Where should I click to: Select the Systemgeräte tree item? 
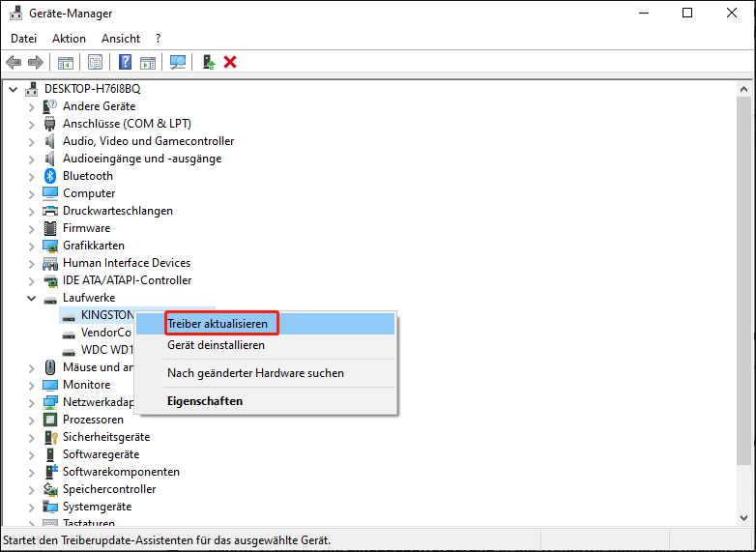click(97, 507)
